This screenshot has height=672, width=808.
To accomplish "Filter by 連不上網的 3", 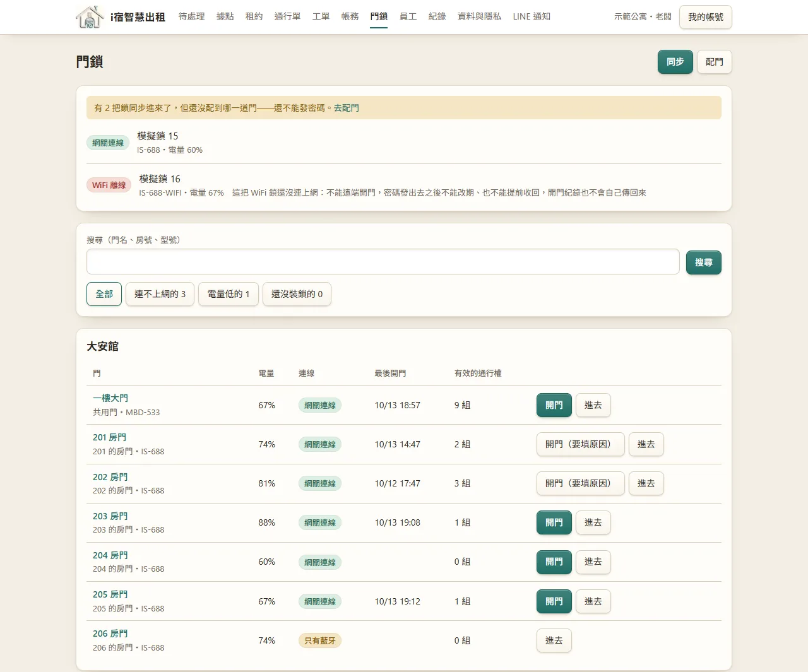I will pos(160,294).
